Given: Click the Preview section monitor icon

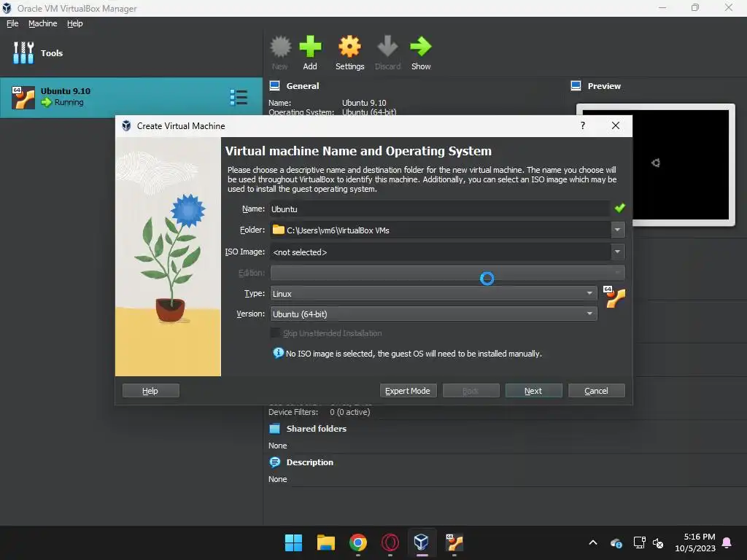Looking at the screenshot, I should pos(576,86).
